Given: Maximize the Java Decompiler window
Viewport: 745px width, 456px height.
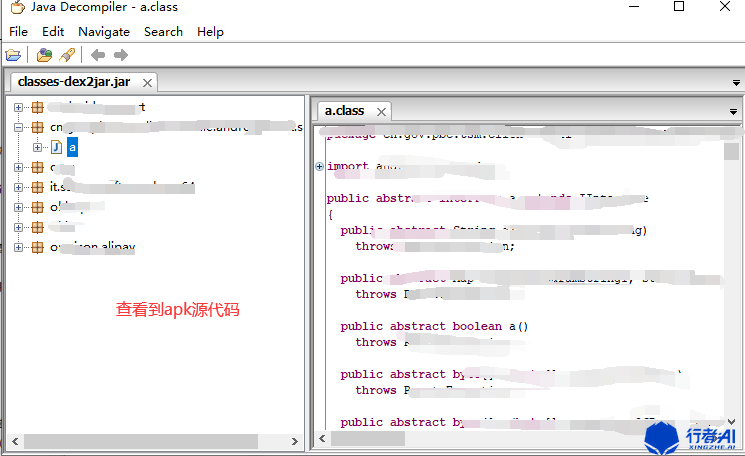Looking at the screenshot, I should pyautogui.click(x=679, y=7).
